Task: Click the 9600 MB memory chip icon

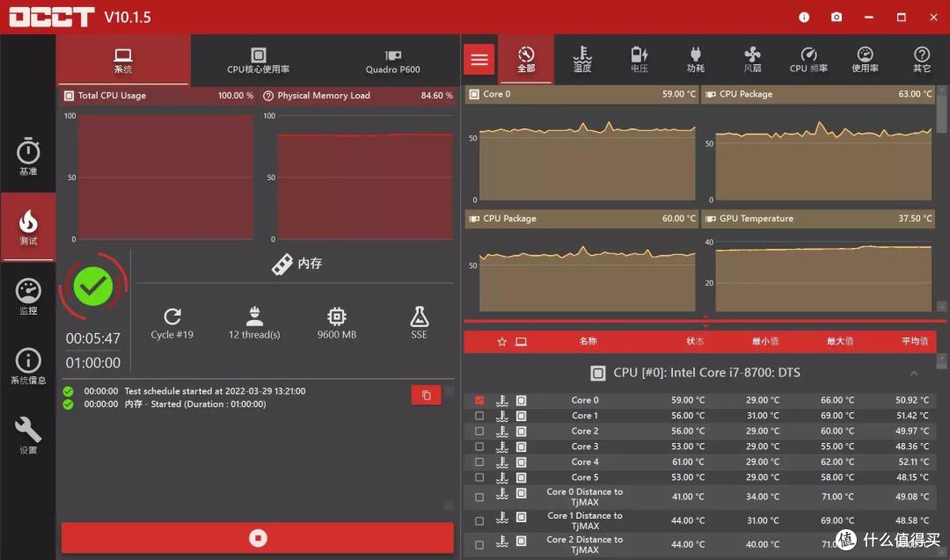Action: (x=337, y=316)
